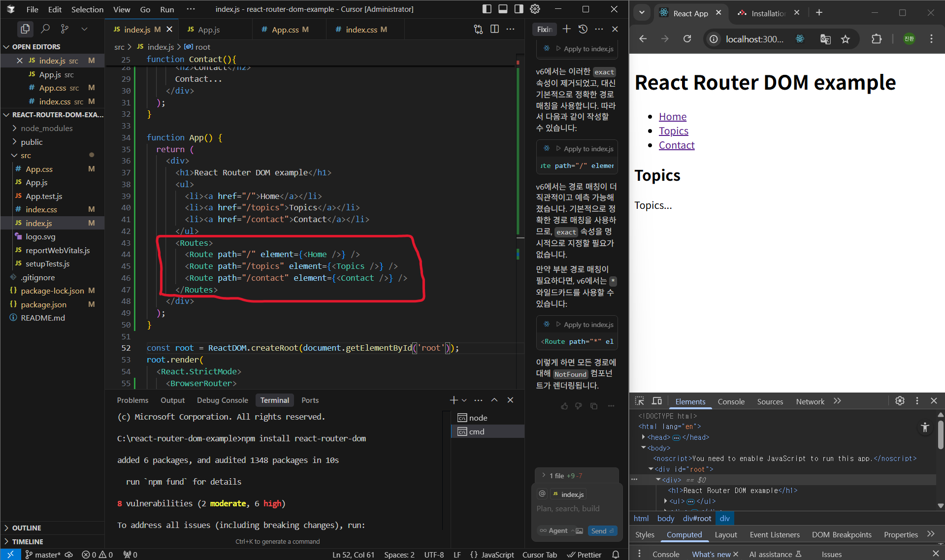Toggle the bottom panel layout icon

pyautogui.click(x=503, y=9)
